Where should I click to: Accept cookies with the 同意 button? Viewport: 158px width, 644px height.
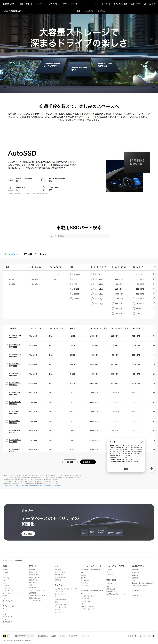coord(126,469)
